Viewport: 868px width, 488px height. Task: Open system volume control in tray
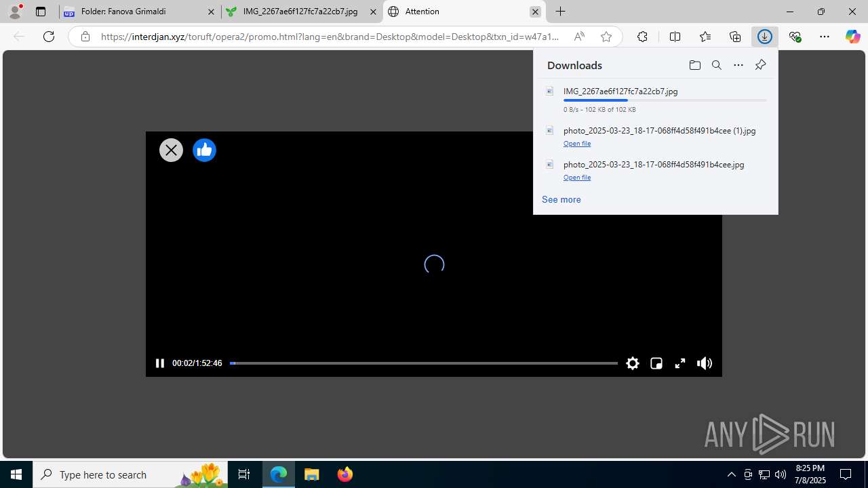click(x=781, y=474)
